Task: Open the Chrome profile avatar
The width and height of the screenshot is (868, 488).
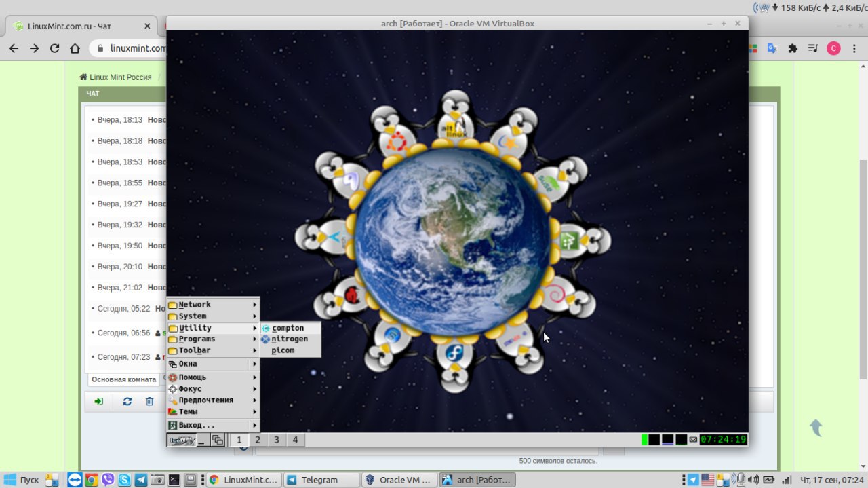Action: 833,48
